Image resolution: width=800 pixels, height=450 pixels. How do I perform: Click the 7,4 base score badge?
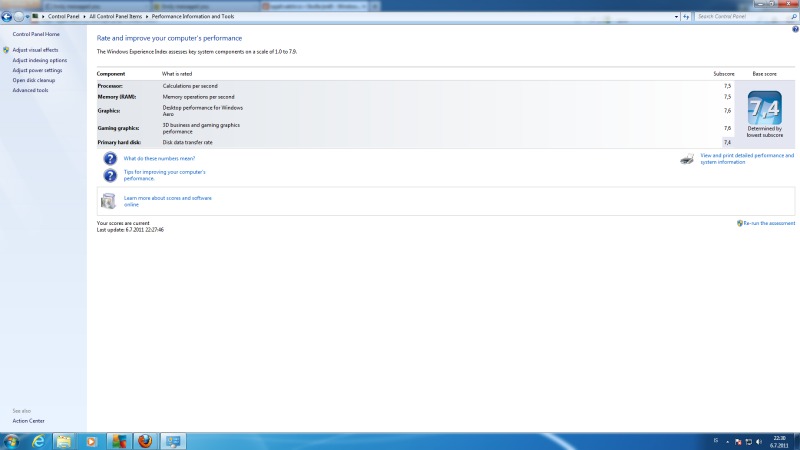click(764, 107)
